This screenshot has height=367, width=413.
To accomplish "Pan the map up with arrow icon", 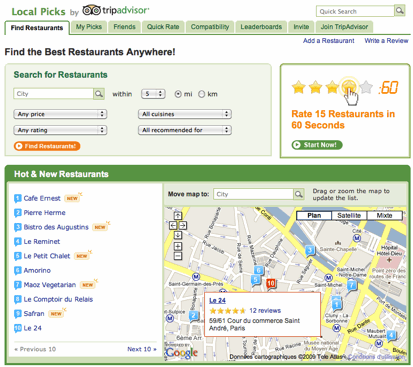I will [178, 216].
